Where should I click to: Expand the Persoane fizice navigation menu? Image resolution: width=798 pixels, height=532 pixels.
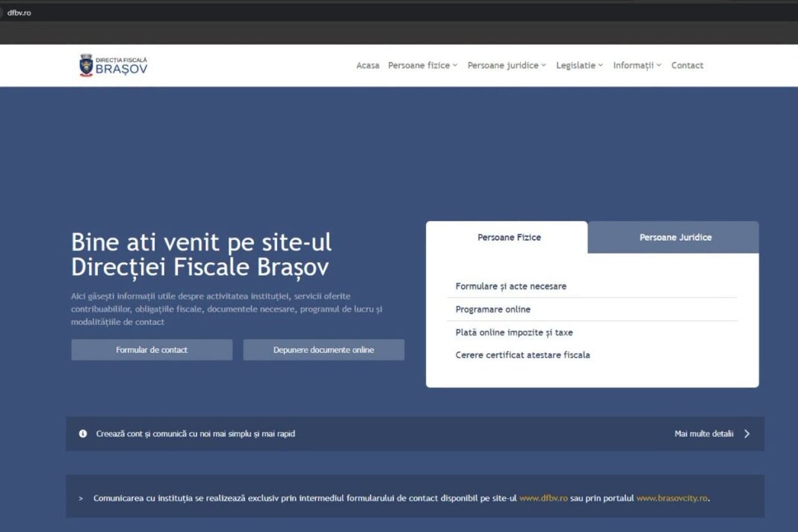pyautogui.click(x=423, y=65)
